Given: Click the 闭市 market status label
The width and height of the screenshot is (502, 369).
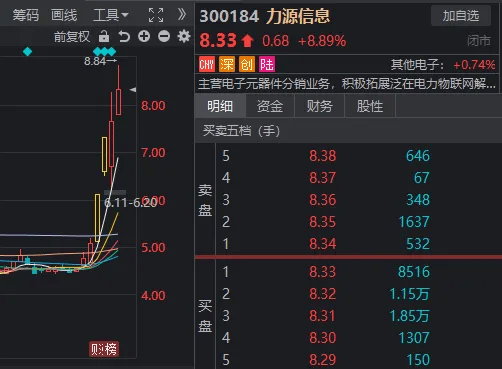Looking at the screenshot, I should [x=479, y=41].
